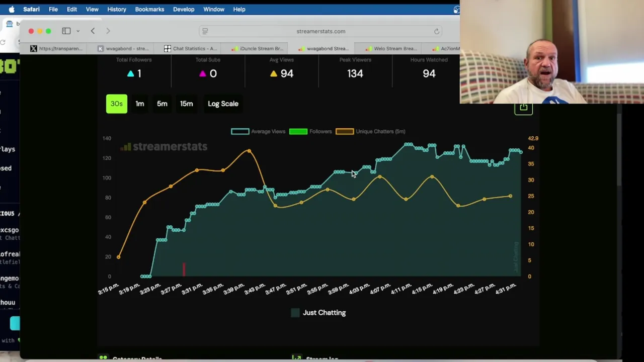Open the History menu
This screenshot has height=362, width=644.
click(117, 9)
